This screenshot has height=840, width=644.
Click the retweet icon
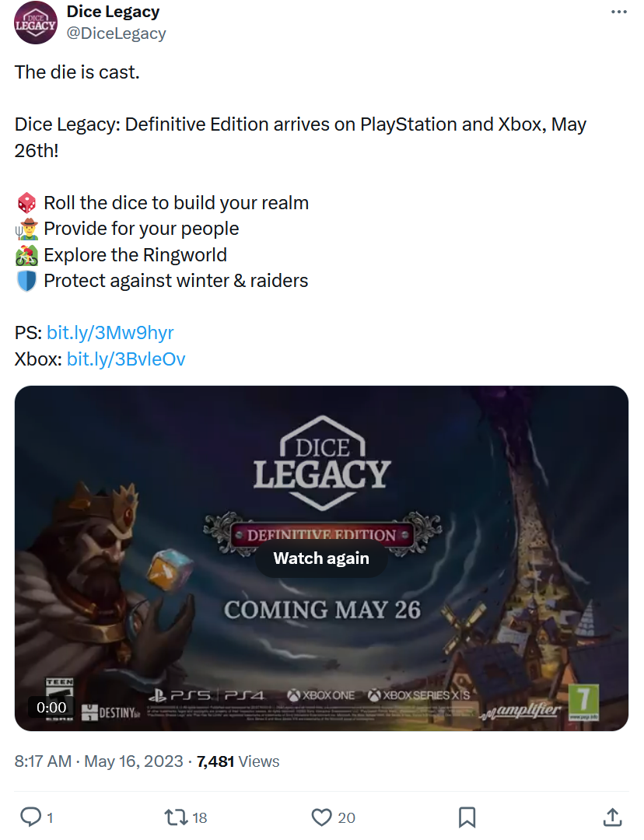[176, 817]
